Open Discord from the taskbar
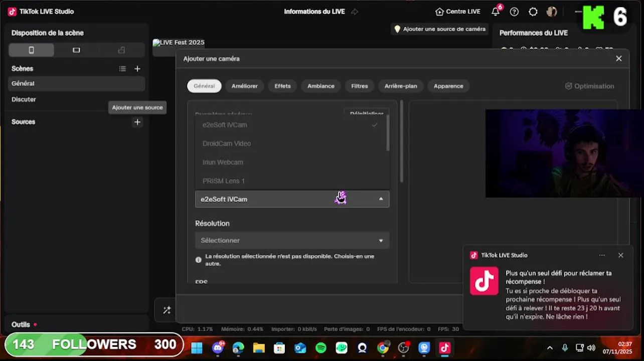This screenshot has height=361, width=644. pos(218,348)
